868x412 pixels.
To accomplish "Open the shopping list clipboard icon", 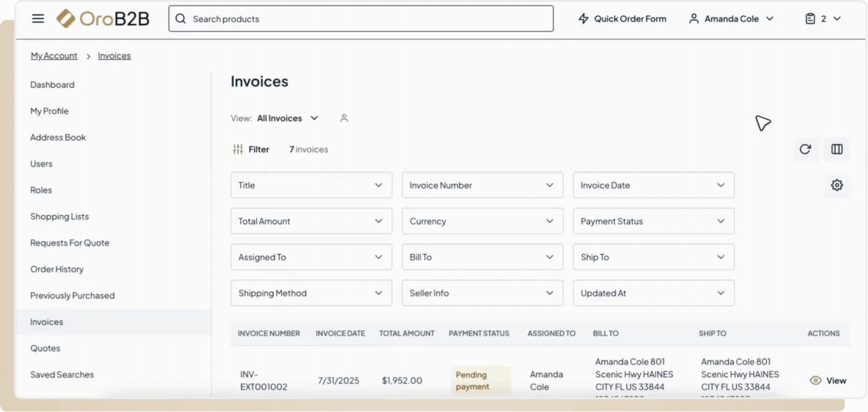I will click(x=810, y=19).
